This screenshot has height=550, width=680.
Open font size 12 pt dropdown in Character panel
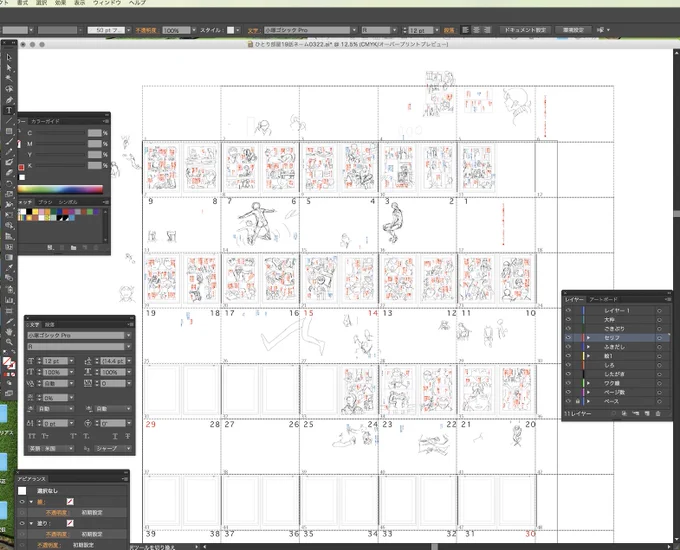click(x=72, y=361)
